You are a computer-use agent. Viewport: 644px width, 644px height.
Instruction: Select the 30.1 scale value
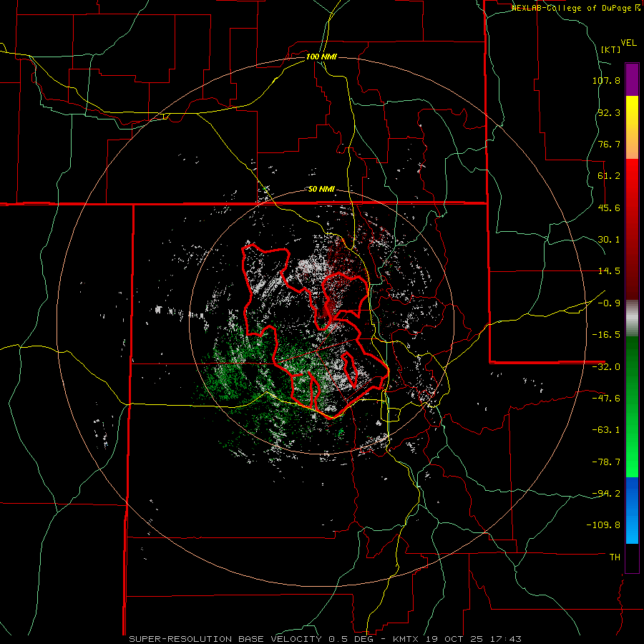[609, 240]
